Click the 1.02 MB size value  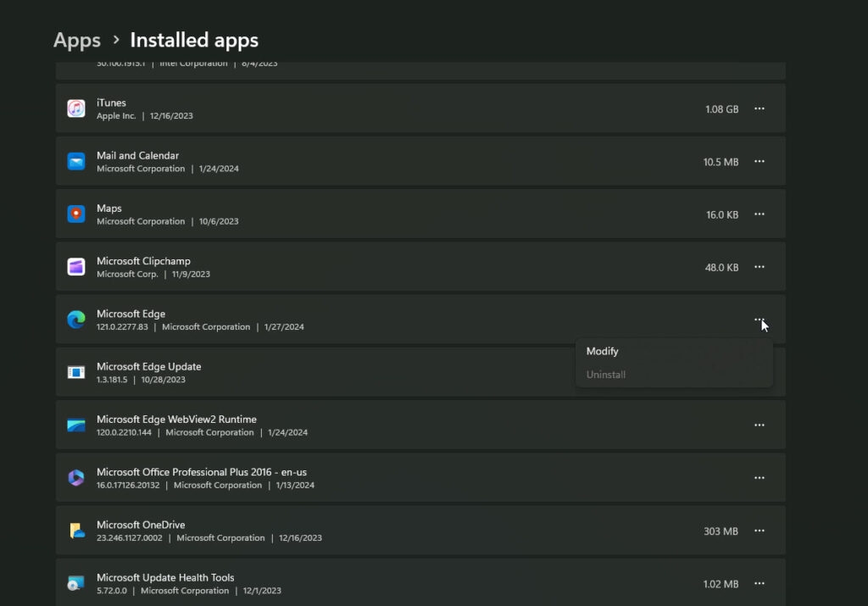721,585
